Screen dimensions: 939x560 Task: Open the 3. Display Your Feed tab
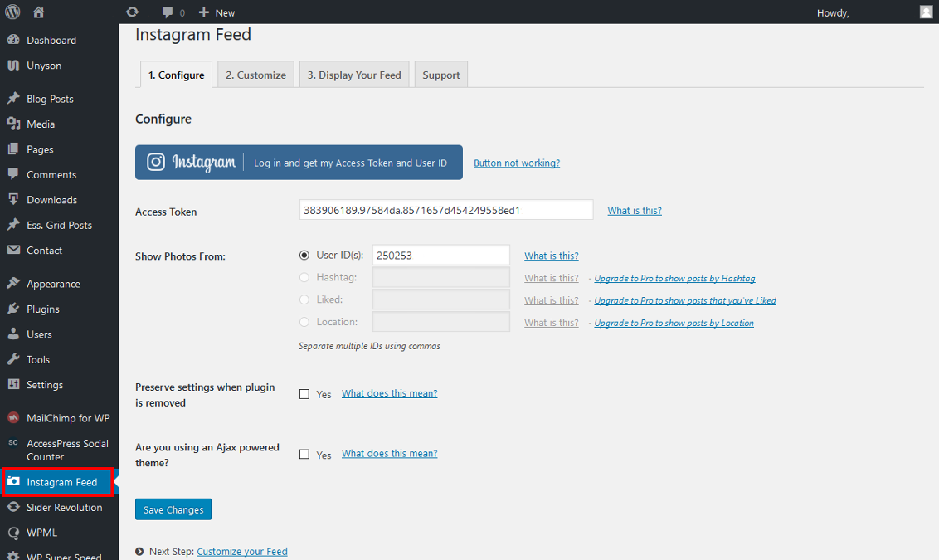pyautogui.click(x=354, y=75)
